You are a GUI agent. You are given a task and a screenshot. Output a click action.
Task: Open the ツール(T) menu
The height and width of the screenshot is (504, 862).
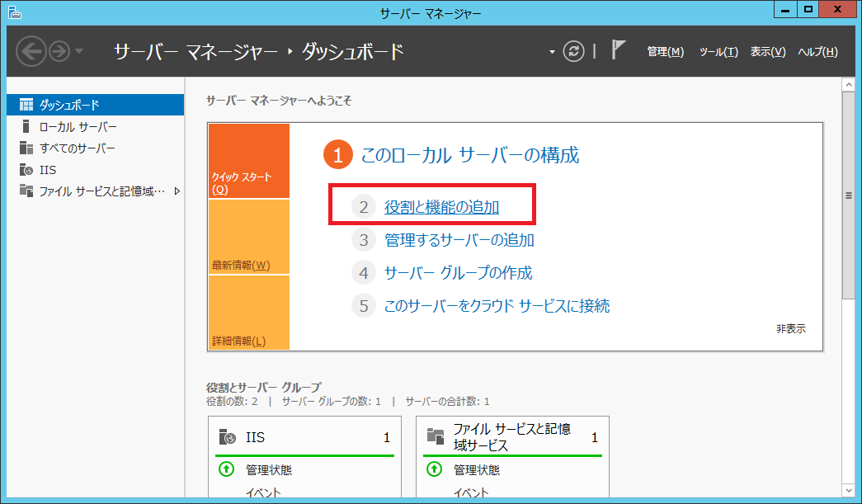click(x=718, y=52)
